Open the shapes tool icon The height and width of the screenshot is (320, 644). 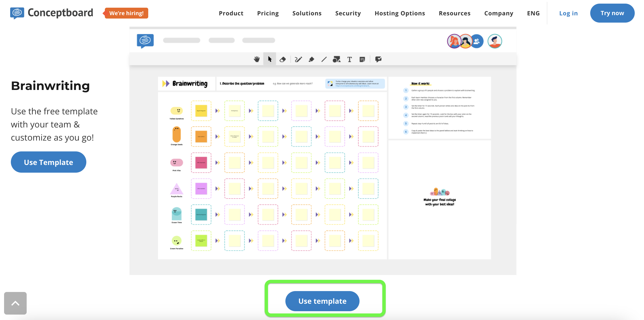[x=336, y=59]
